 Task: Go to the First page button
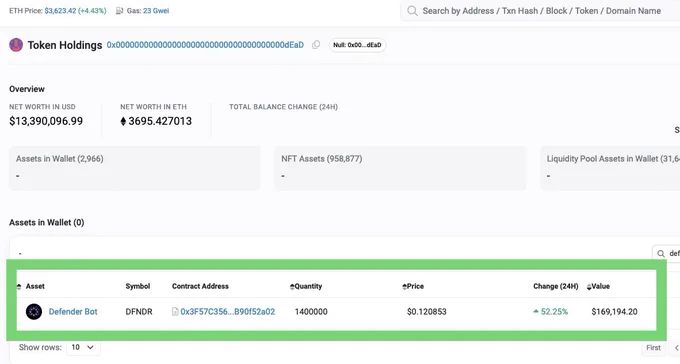pos(653,348)
